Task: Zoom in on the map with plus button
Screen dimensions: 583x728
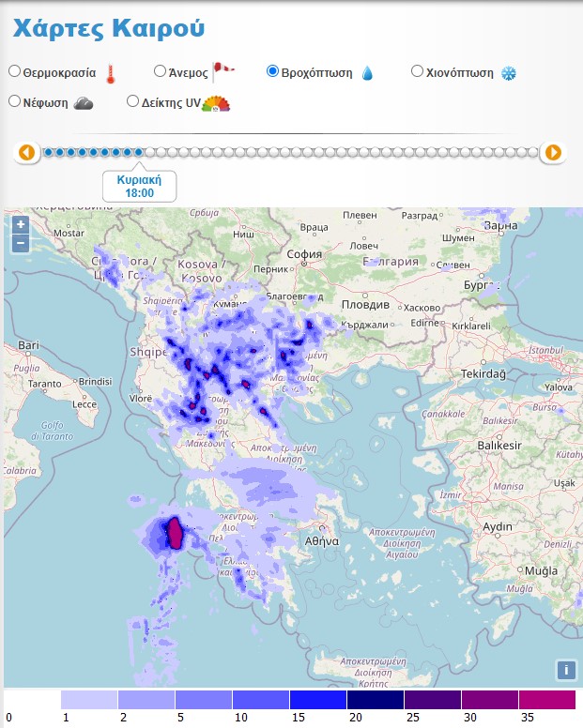Action: pos(21,225)
